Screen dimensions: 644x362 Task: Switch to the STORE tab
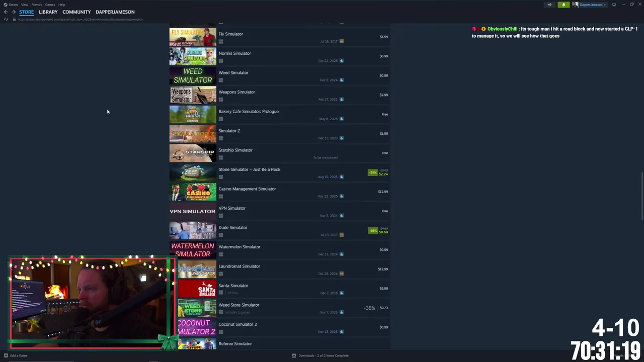click(27, 12)
